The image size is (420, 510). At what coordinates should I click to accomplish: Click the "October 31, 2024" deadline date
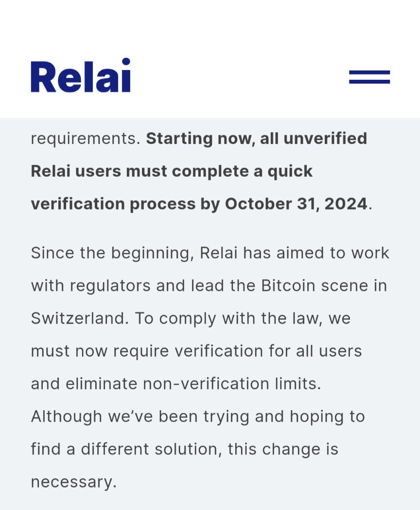tap(296, 204)
